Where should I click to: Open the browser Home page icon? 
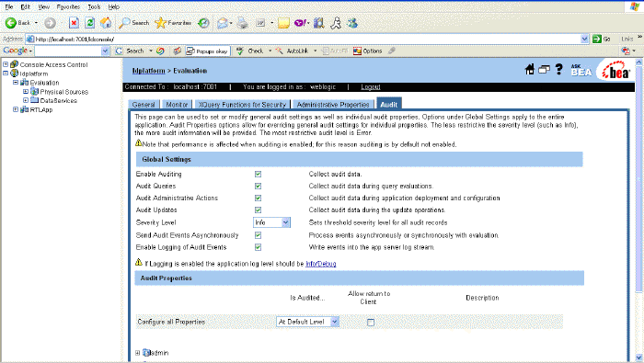click(x=106, y=23)
